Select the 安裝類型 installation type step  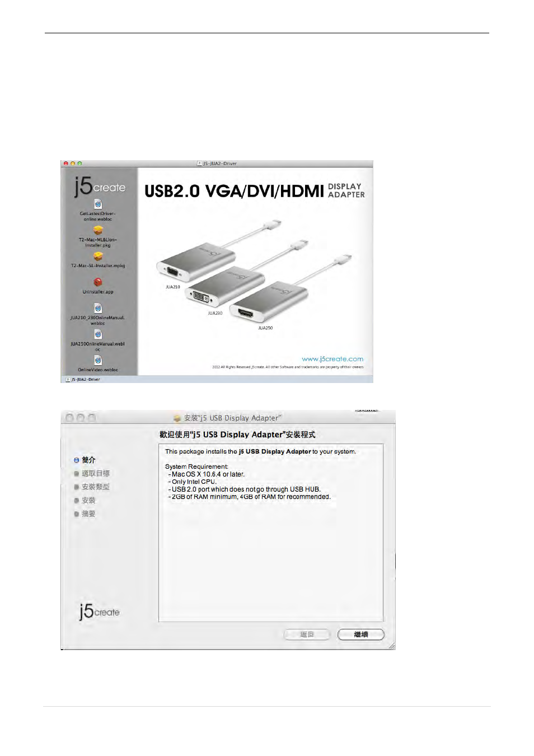[x=92, y=487]
